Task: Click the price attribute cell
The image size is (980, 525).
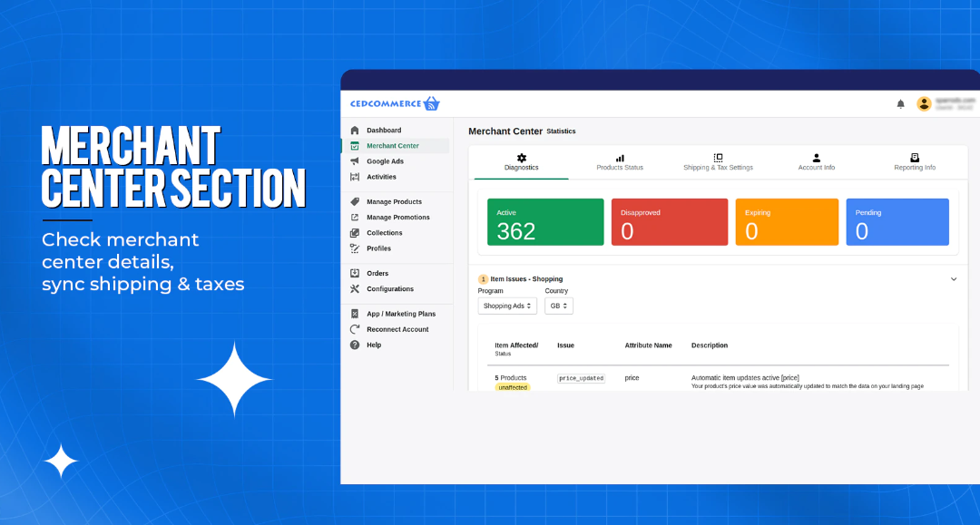Action: pos(632,378)
